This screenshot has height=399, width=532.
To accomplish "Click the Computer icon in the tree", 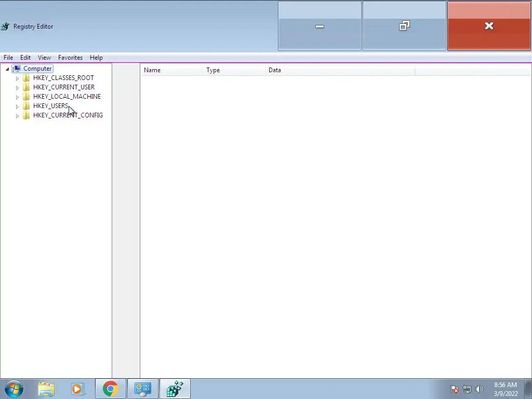I will click(x=17, y=69).
